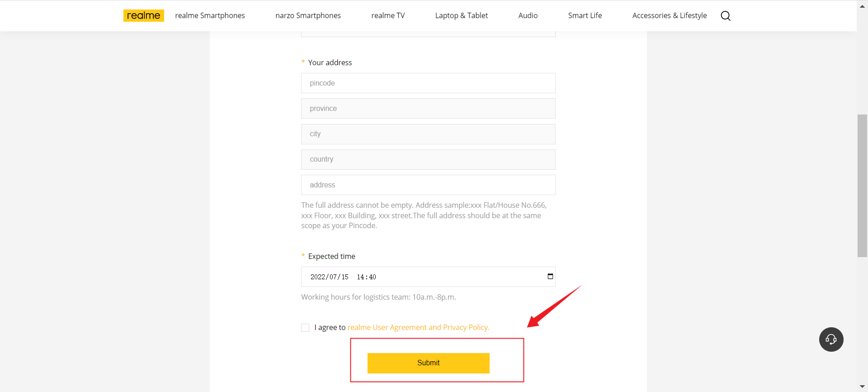
Task: Open the search icon in the header
Action: pyautogui.click(x=726, y=16)
